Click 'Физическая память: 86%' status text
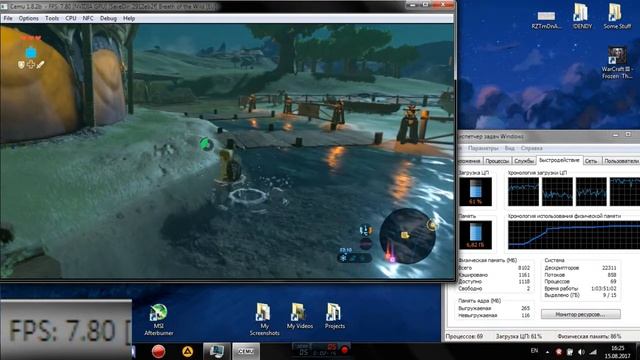The width and height of the screenshot is (640, 360). pos(589,336)
